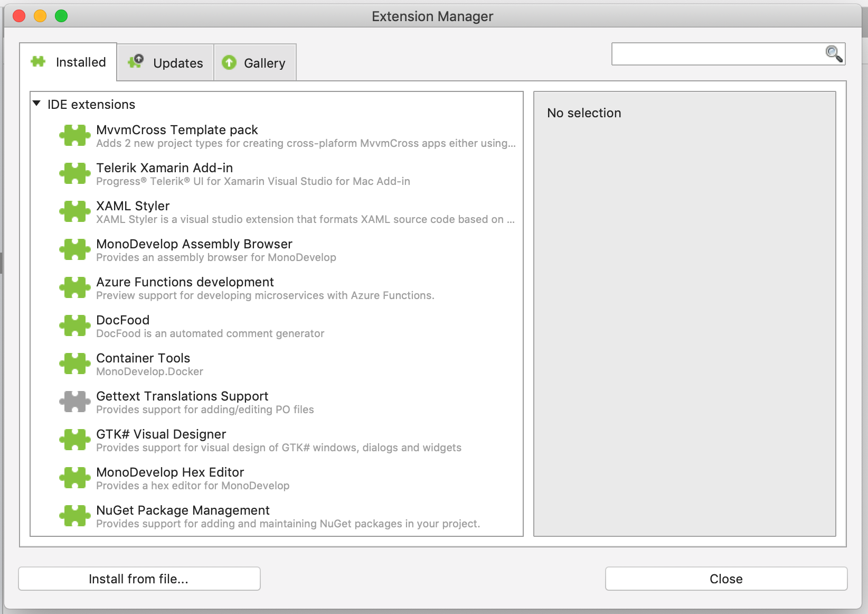This screenshot has width=868, height=614.
Task: Select MonoDevelop Assembly Browser extension
Action: click(194, 244)
